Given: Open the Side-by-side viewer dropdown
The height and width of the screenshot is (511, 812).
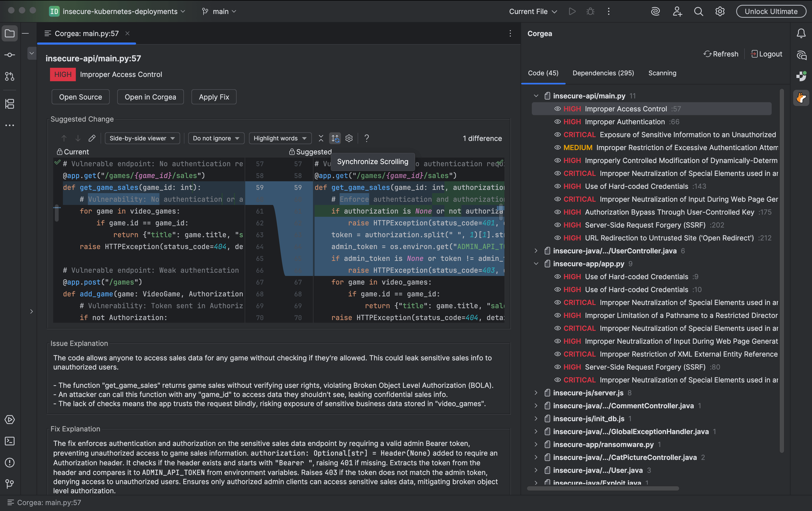Looking at the screenshot, I should (x=142, y=138).
